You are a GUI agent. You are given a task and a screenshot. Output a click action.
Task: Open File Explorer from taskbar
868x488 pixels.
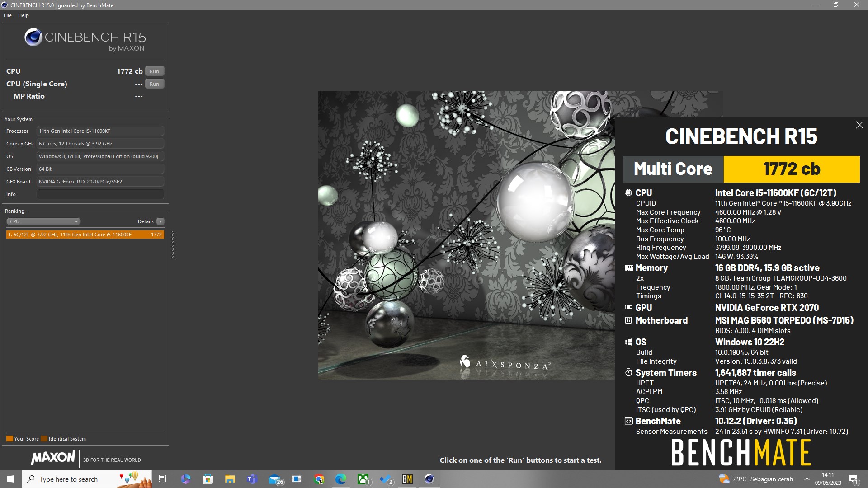230,479
